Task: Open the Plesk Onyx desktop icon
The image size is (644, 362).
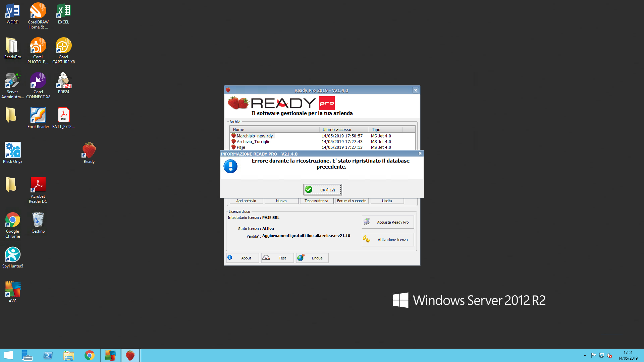Action: [12, 153]
